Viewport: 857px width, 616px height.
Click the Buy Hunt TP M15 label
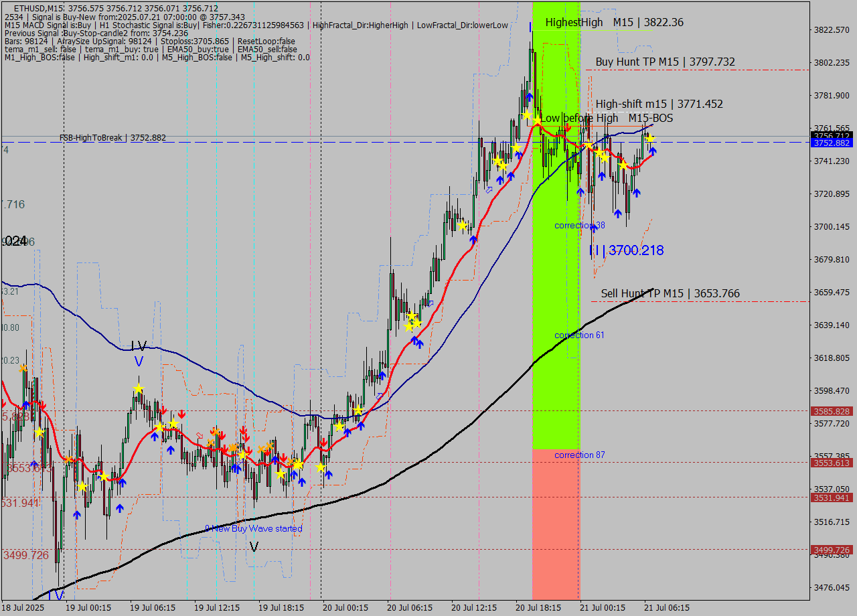[x=665, y=62]
